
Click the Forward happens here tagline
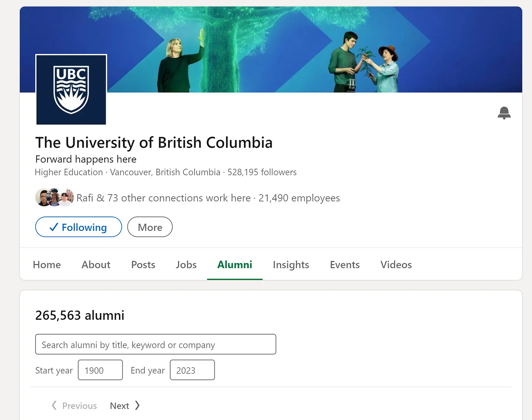click(x=86, y=159)
